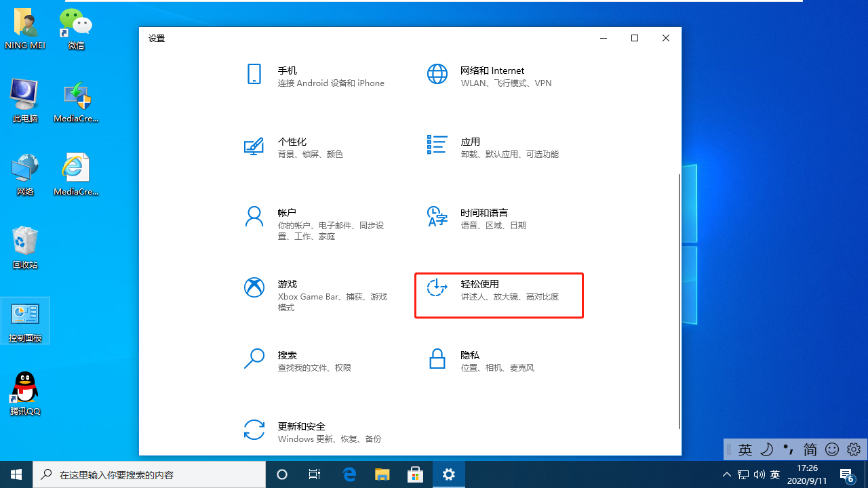
Task: Toggle full-width mode via the moon IME icon
Action: (767, 449)
